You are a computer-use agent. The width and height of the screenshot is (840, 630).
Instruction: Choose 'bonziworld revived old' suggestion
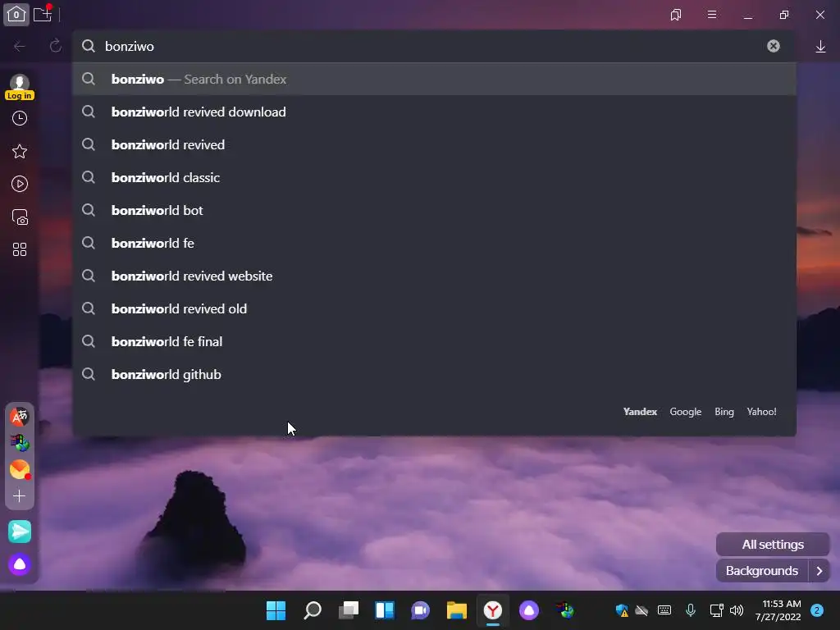pyautogui.click(x=435, y=308)
